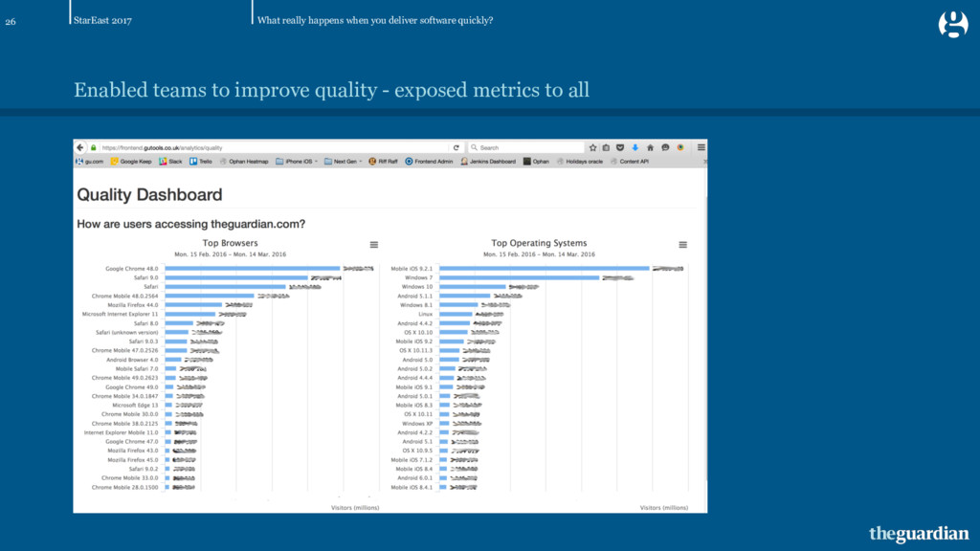The height and width of the screenshot is (551, 980).
Task: Click the reload page icon
Action: coord(457,148)
